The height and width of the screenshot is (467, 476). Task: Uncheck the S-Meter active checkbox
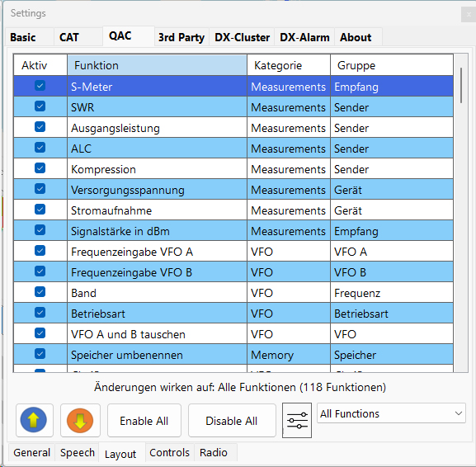[40, 86]
